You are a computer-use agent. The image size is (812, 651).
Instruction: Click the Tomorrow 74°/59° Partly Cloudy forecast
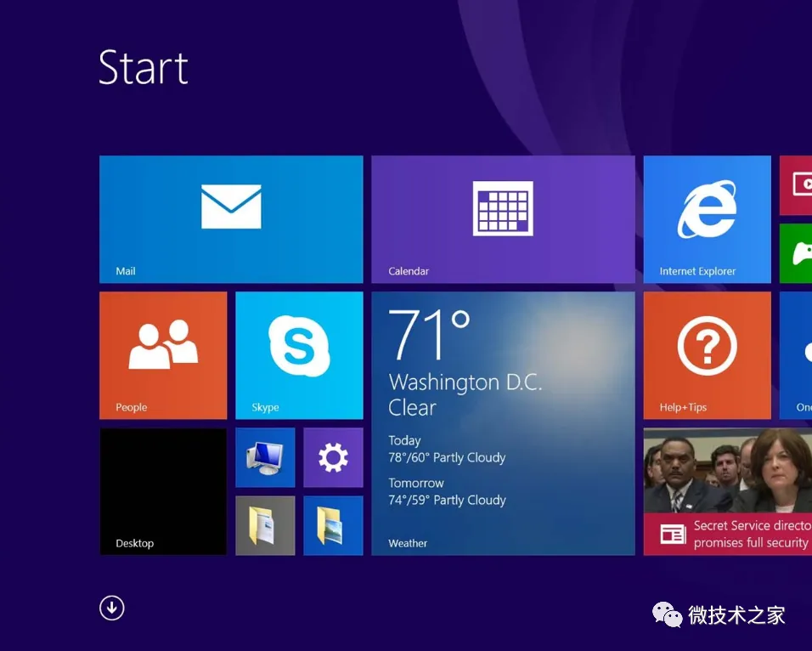[x=447, y=492]
